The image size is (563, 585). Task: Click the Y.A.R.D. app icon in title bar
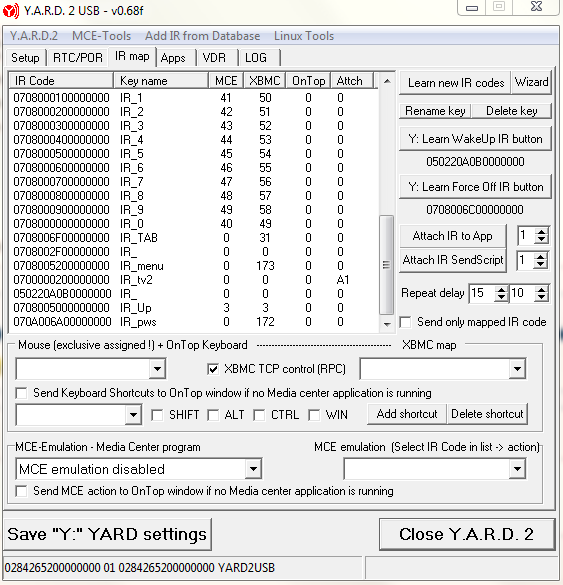[10, 10]
